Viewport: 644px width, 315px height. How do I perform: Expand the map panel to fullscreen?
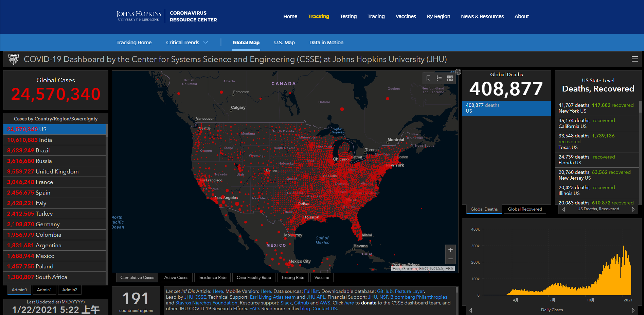(458, 72)
